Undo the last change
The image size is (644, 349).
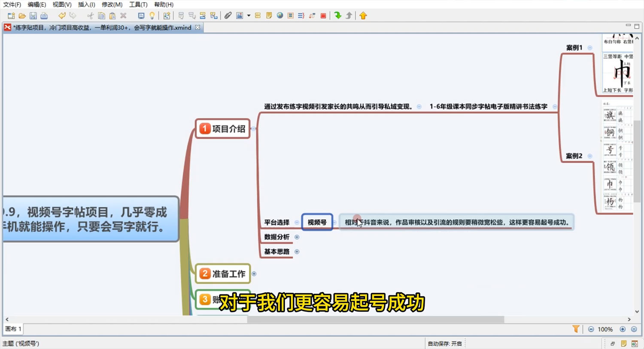click(x=62, y=16)
